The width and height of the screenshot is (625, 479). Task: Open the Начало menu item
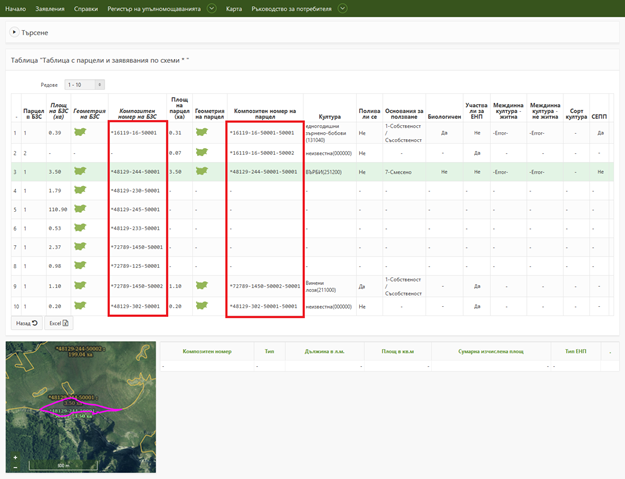coord(16,8)
